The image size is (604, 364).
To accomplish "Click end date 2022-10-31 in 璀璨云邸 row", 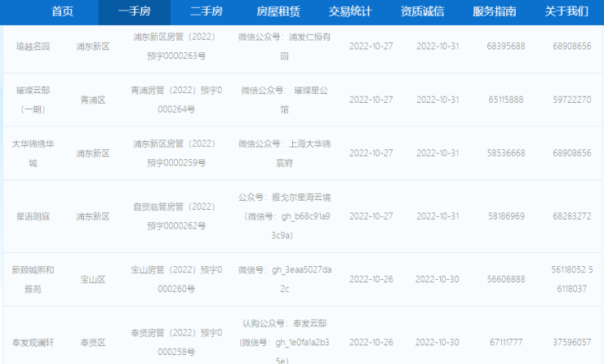I will tap(437, 100).
